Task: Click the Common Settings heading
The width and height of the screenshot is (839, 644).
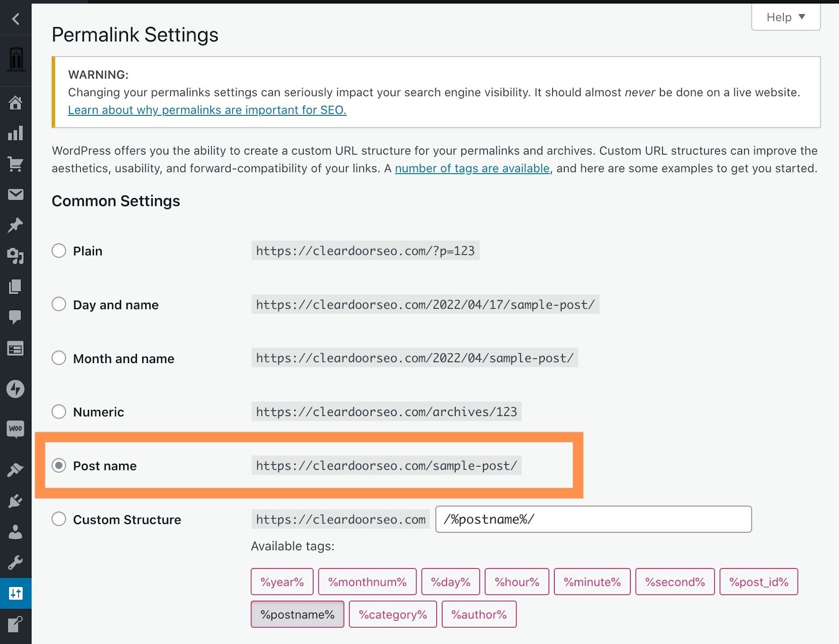Action: point(116,201)
